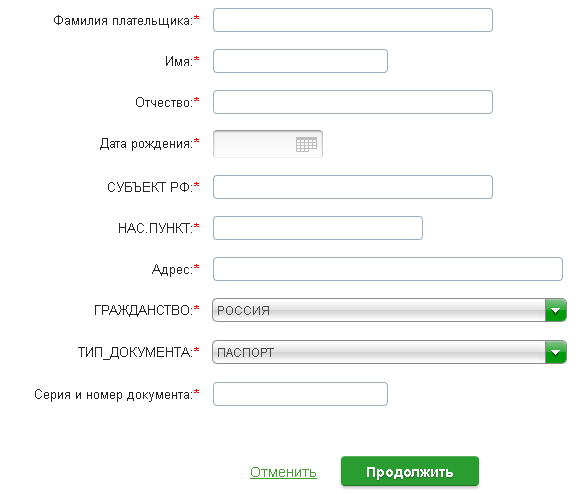Viewport: 584px width, 494px height.
Task: Click the Отменить link
Action: (283, 472)
